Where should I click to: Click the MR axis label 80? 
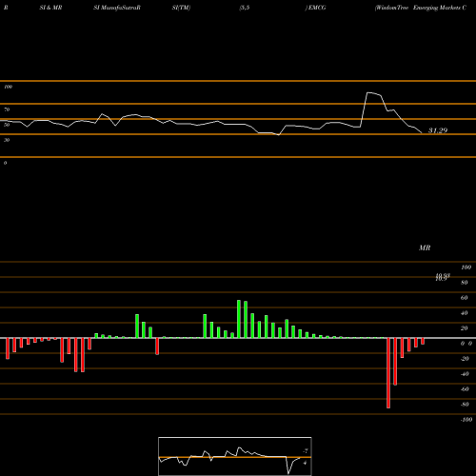[x=465, y=283]
